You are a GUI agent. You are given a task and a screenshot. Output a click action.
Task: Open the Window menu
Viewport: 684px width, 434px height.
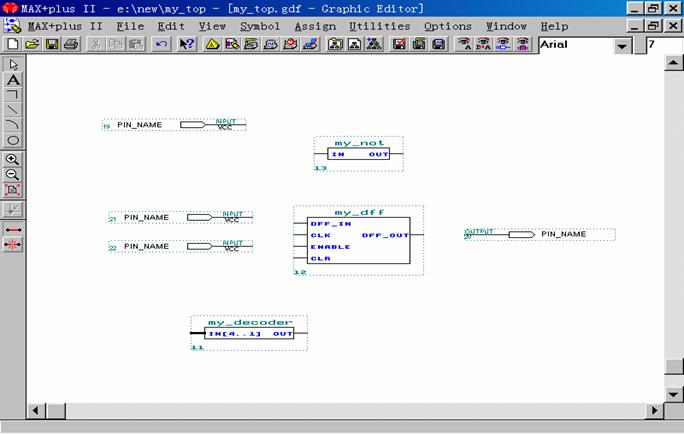tap(506, 26)
